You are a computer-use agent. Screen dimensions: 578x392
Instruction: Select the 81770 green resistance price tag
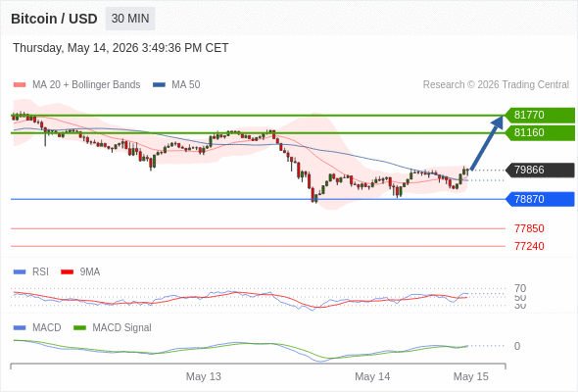pyautogui.click(x=540, y=115)
